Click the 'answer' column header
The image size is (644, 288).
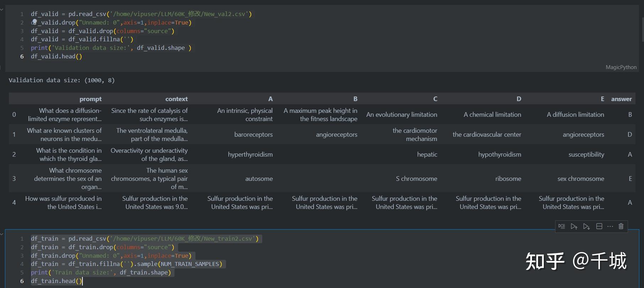tap(621, 99)
